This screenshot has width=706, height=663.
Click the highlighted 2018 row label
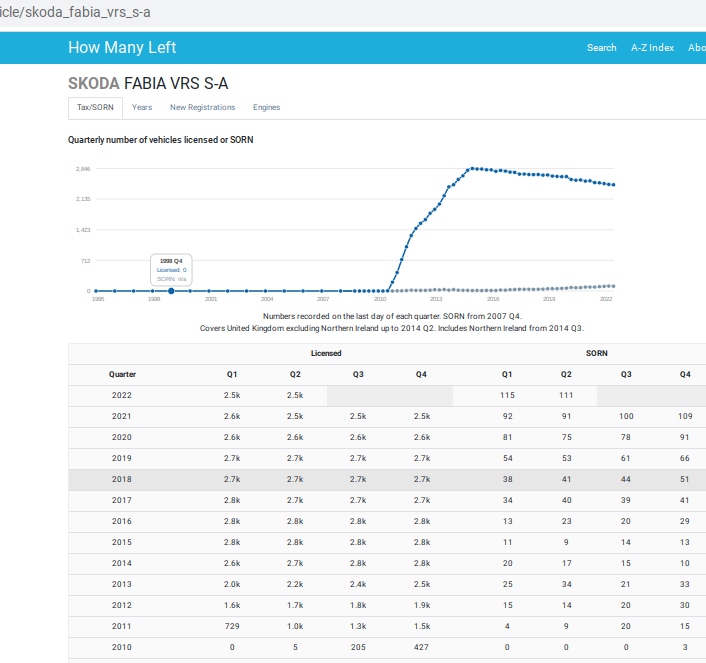(x=122, y=479)
